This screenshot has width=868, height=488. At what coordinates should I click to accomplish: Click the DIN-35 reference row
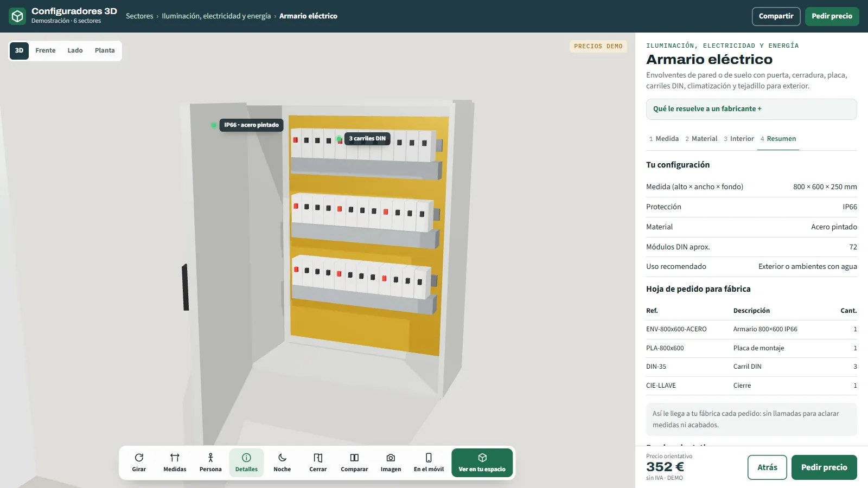pos(751,367)
